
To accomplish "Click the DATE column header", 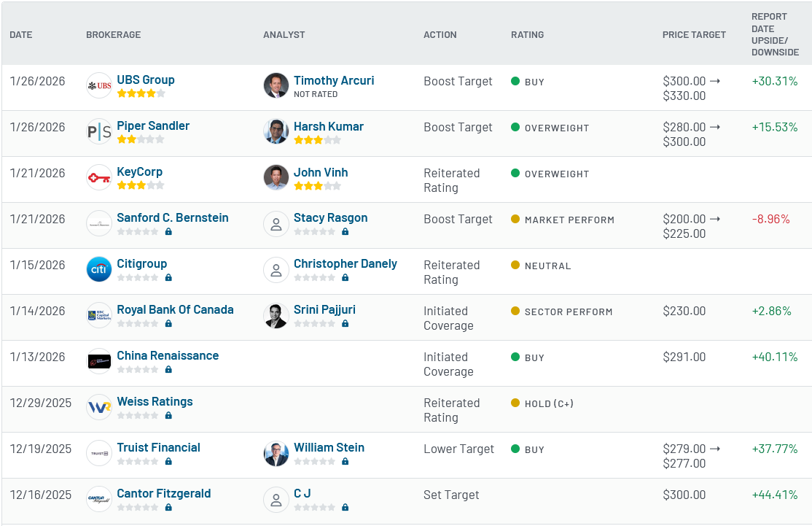I will tap(21, 35).
